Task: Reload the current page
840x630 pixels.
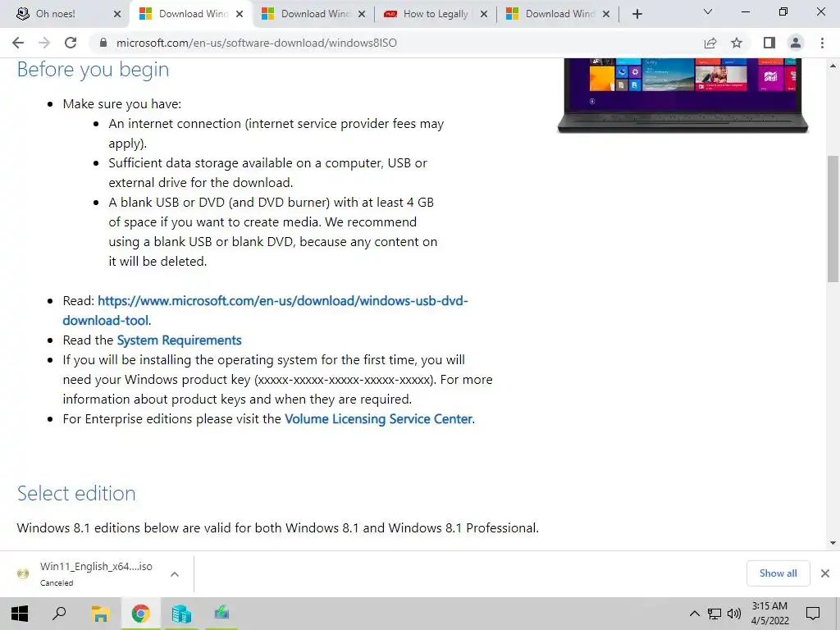Action: [71, 43]
